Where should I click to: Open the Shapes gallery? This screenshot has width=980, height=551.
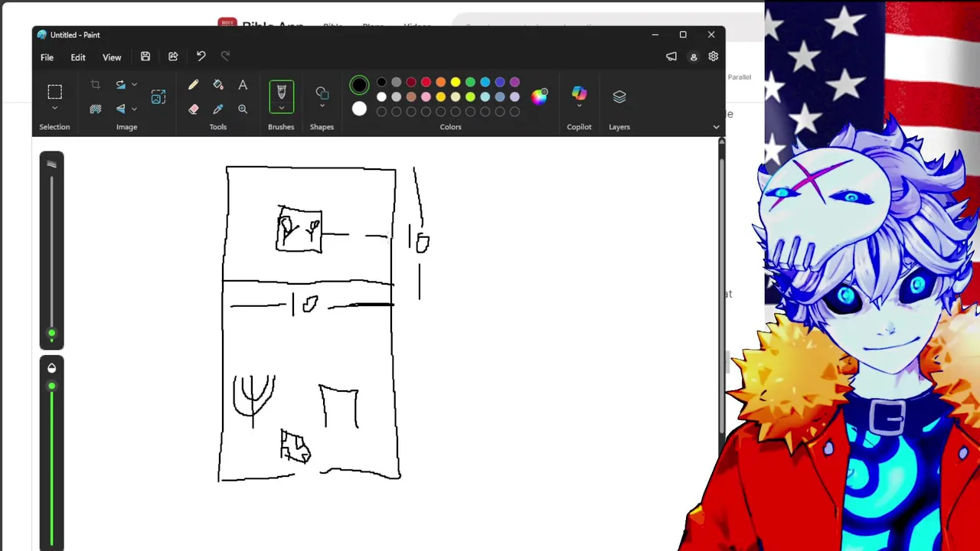[x=322, y=93]
